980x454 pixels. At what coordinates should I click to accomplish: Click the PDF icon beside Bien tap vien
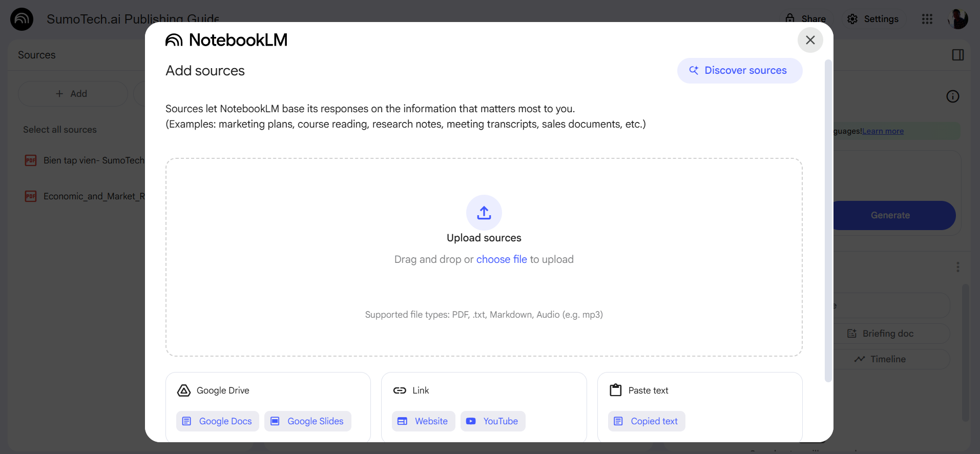(x=31, y=160)
